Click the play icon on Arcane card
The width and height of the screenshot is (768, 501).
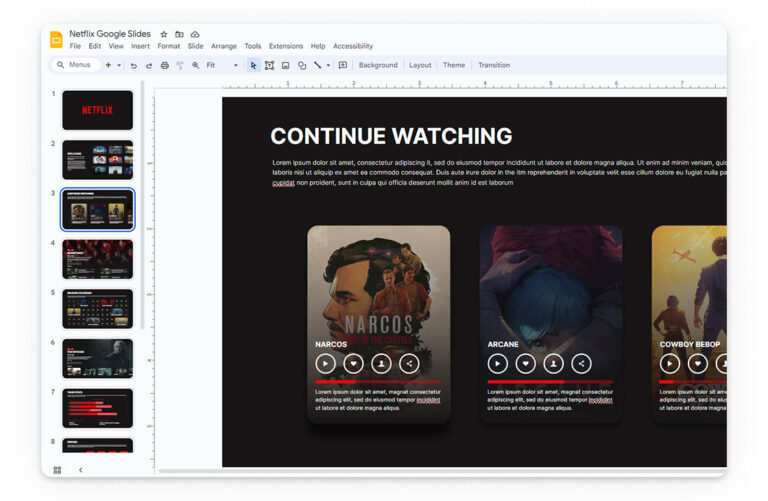[498, 363]
